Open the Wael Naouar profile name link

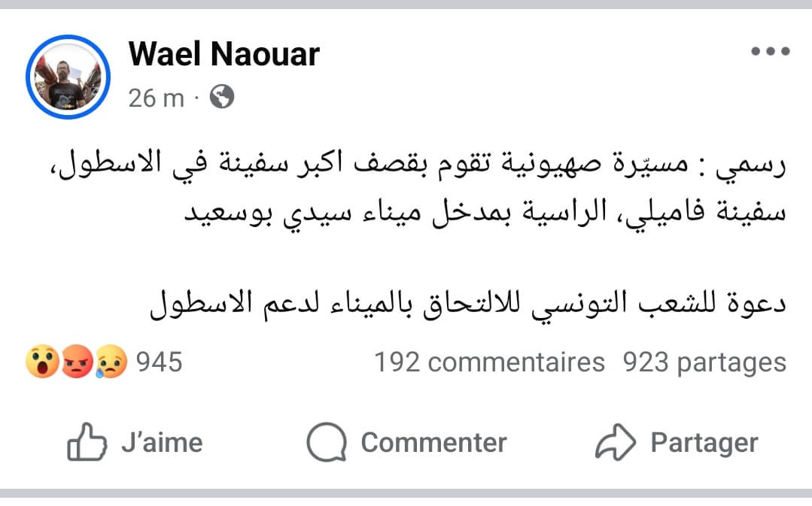coord(224,54)
